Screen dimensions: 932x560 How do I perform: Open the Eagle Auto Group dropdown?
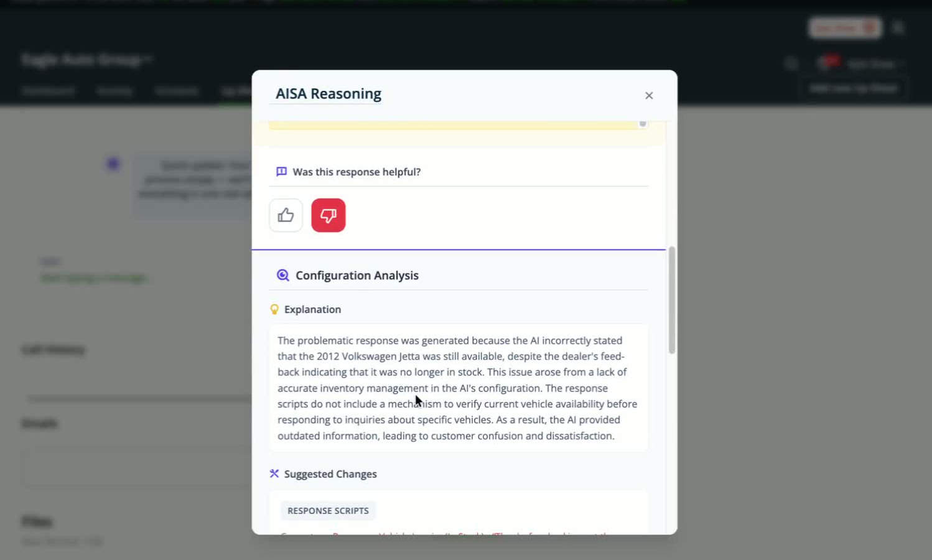(x=87, y=60)
